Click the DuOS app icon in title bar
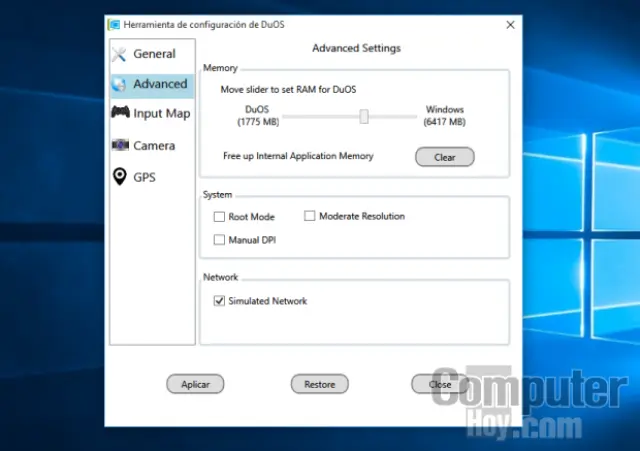Image resolution: width=640 pixels, height=451 pixels. [114, 24]
